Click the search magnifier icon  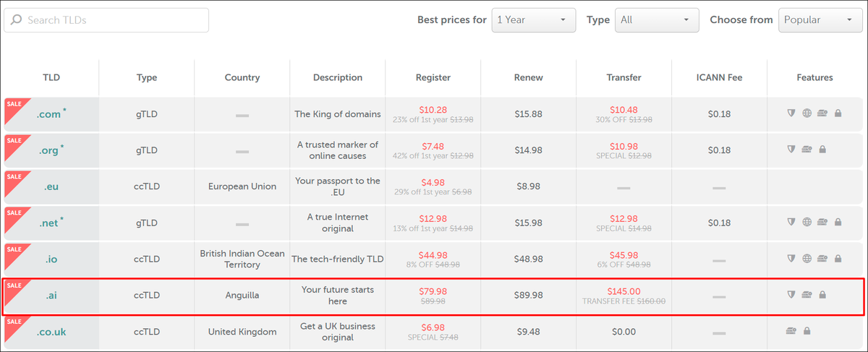click(16, 20)
